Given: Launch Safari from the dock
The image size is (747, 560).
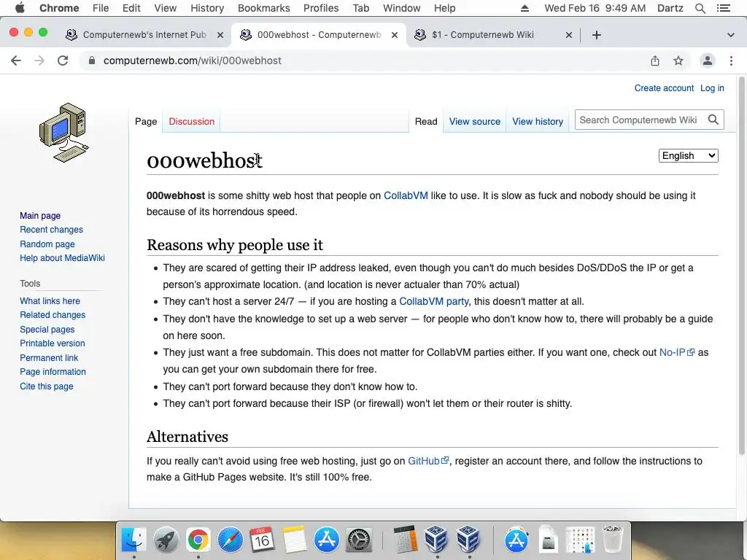Looking at the screenshot, I should 230,540.
